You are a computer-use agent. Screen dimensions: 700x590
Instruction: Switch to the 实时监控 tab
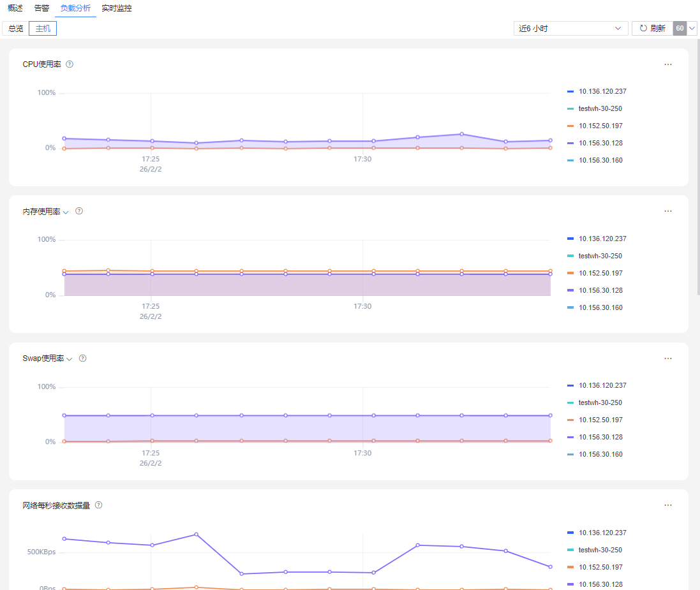click(x=117, y=8)
